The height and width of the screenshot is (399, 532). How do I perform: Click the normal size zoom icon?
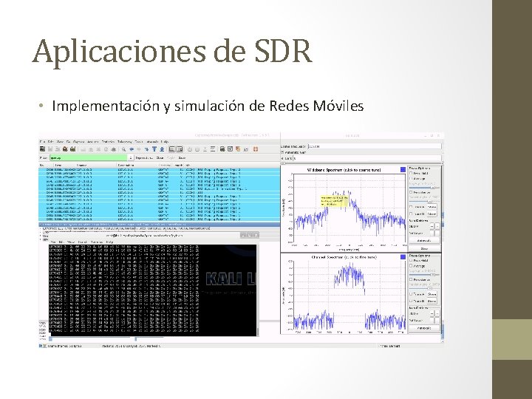(x=205, y=149)
